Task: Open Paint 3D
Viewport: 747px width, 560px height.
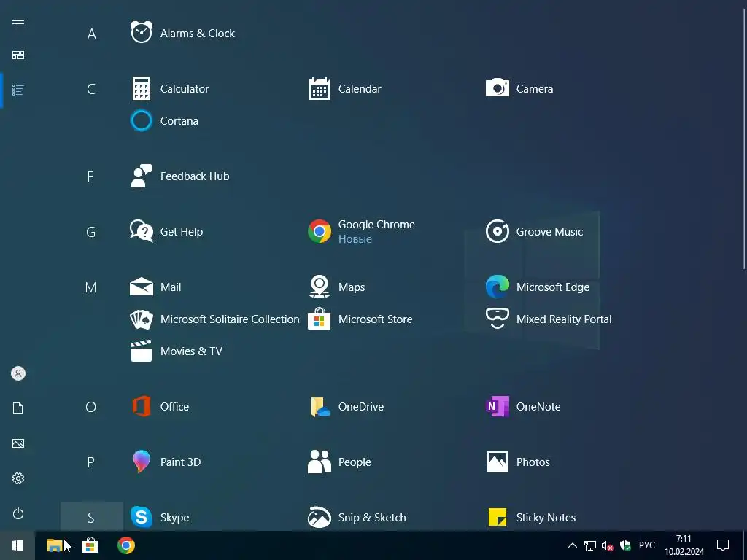Action: click(x=166, y=462)
